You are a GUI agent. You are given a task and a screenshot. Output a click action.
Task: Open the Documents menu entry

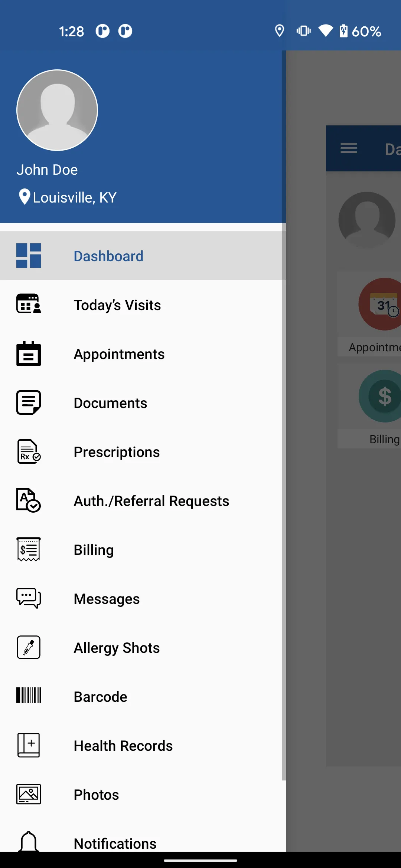[x=143, y=403]
